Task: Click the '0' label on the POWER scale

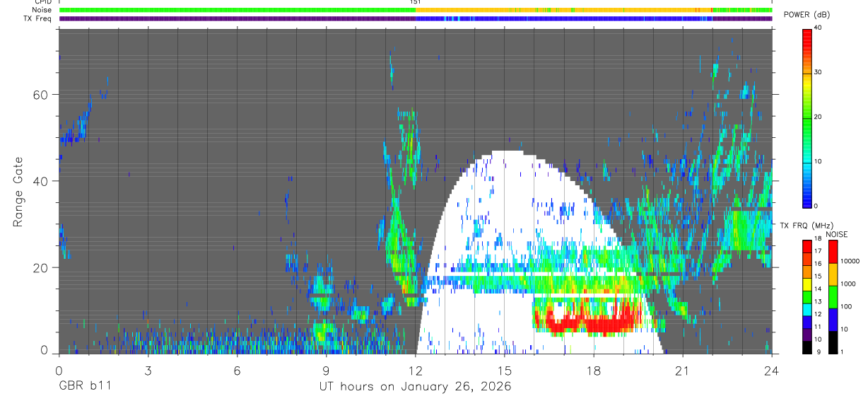Action: pos(816,205)
